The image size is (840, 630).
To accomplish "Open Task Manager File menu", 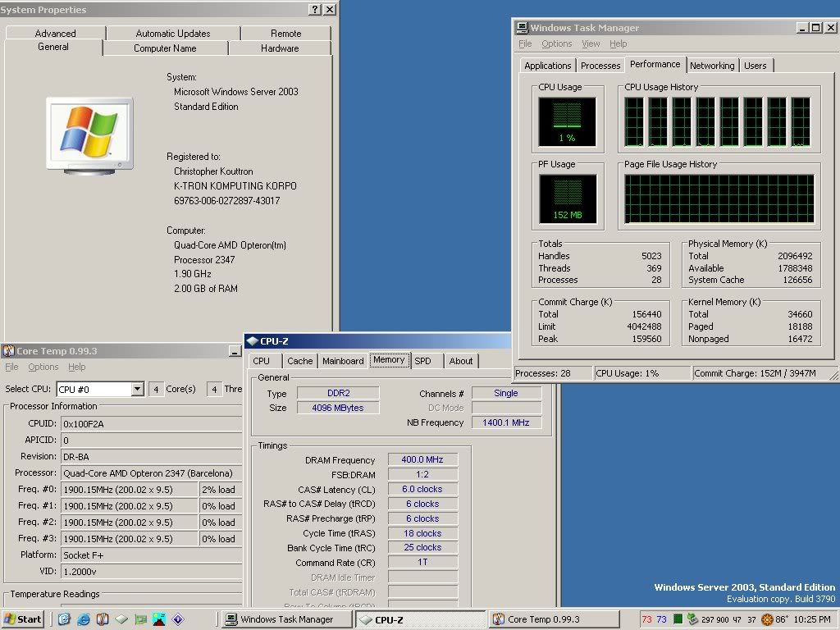I will tap(525, 43).
